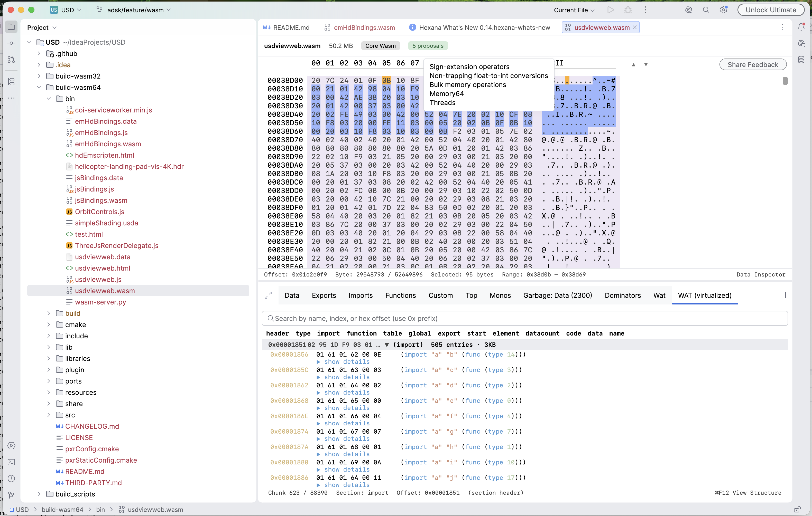Screen dimensions: 812x516
Task: Click the Unlock Ultimate button
Action: tap(771, 10)
